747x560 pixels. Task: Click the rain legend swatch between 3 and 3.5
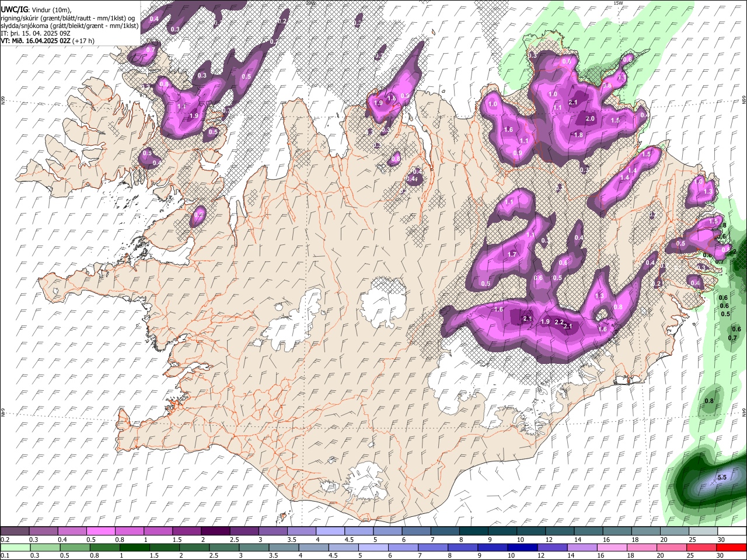click(x=254, y=547)
